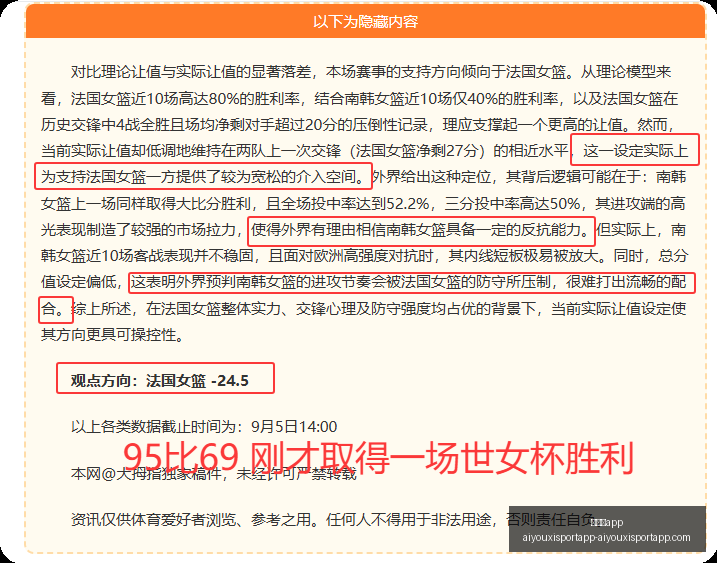Select '结合南韩女篮近10场仅40%的胜利率'
The image size is (717, 563).
coord(436,98)
